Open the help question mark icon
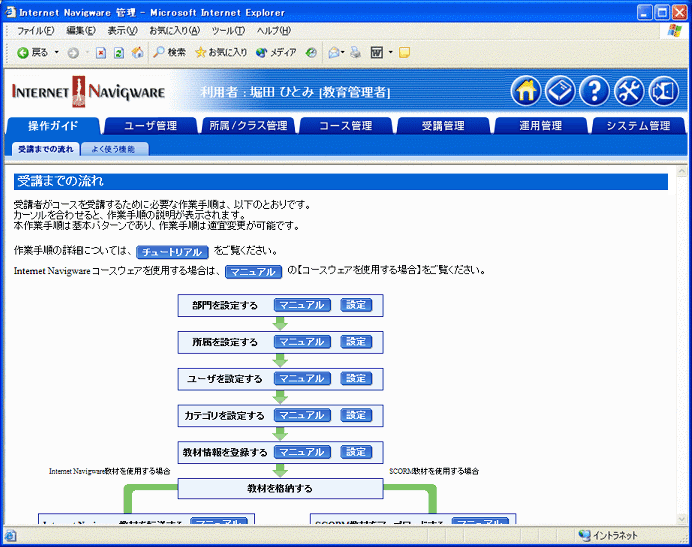 [594, 91]
